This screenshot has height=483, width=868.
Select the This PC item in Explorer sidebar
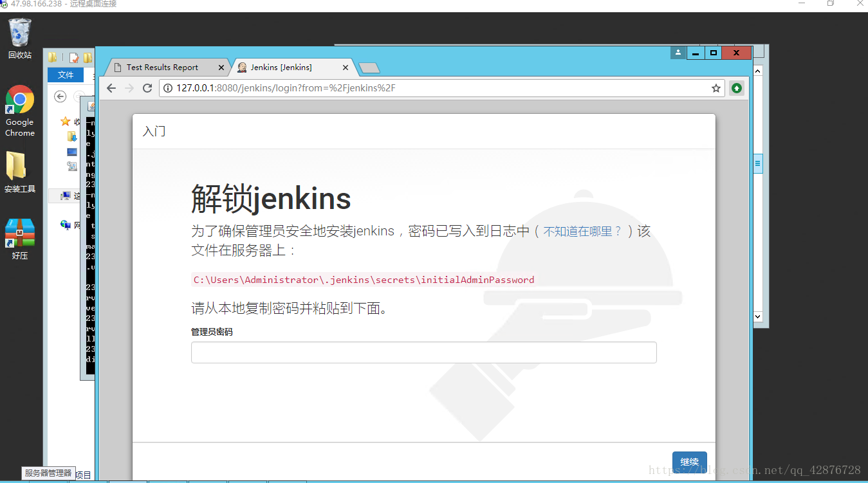(70, 196)
